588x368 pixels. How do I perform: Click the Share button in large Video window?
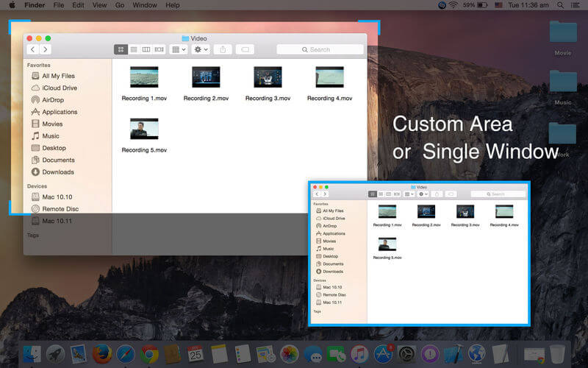(223, 49)
